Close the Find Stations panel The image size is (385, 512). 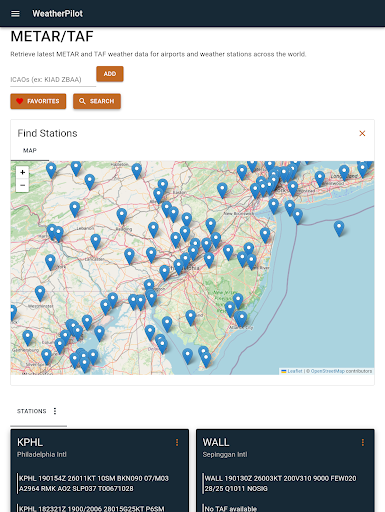pos(362,133)
